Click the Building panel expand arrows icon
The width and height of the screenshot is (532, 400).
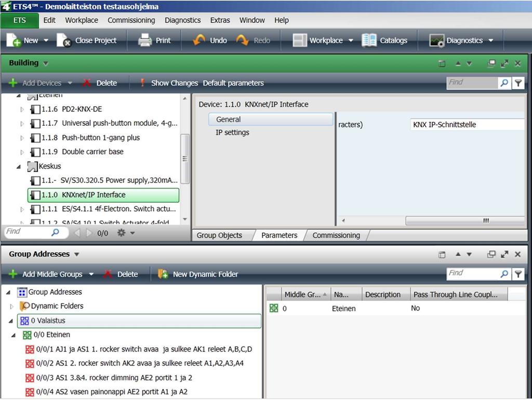point(504,63)
